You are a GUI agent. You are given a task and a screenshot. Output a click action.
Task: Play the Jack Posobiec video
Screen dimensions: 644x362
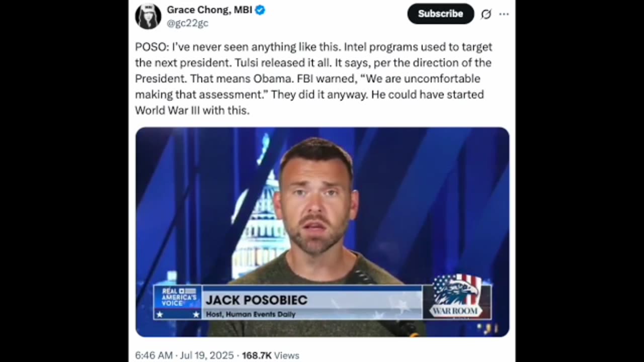[322, 232]
